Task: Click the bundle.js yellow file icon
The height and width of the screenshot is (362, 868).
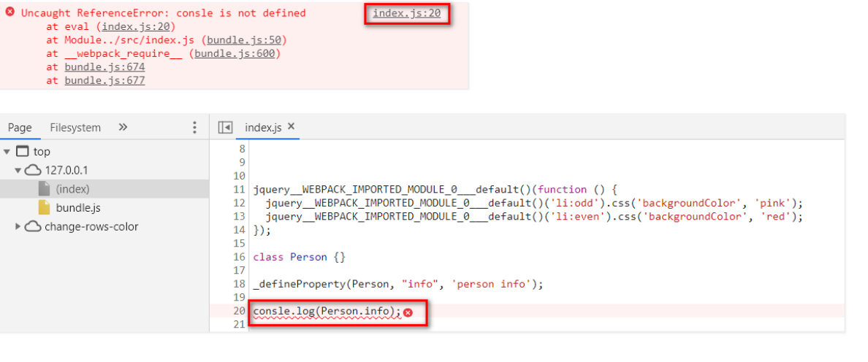Action: [44, 208]
